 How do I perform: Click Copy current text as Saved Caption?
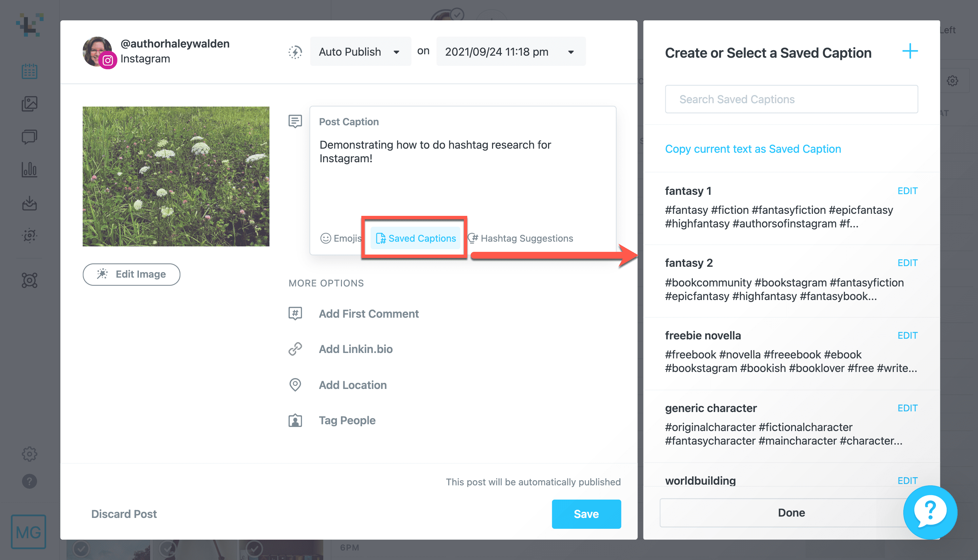753,149
